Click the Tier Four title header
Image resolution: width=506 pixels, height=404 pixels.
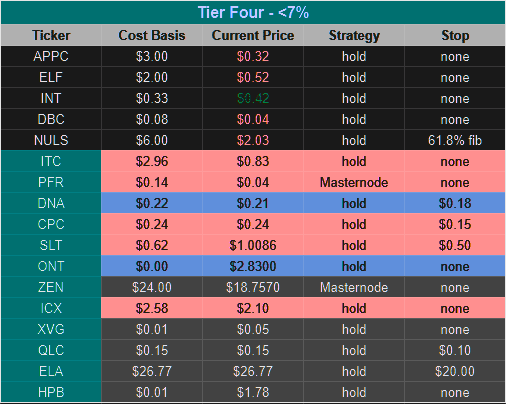click(253, 13)
